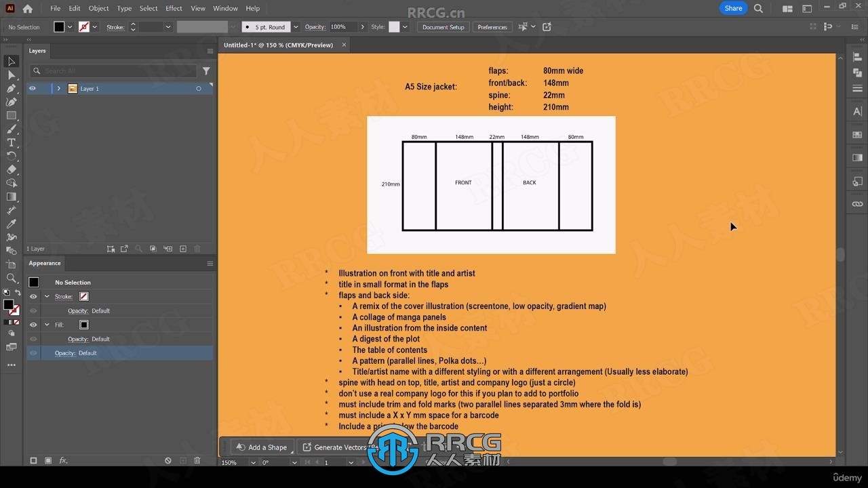This screenshot has height=488, width=868.
Task: Open the File menu
Action: [x=55, y=8]
